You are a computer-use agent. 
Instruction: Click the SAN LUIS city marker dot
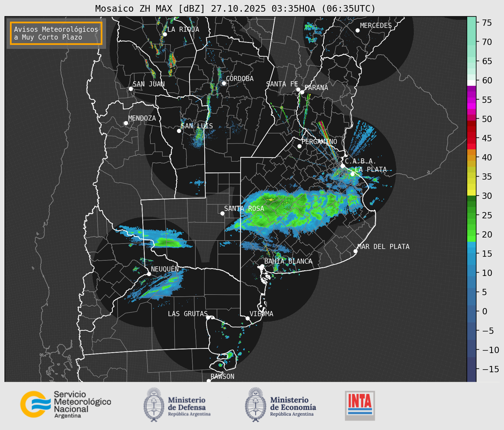179,131
